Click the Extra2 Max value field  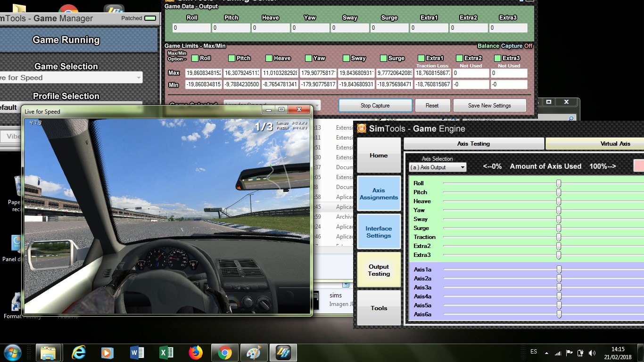pos(471,73)
